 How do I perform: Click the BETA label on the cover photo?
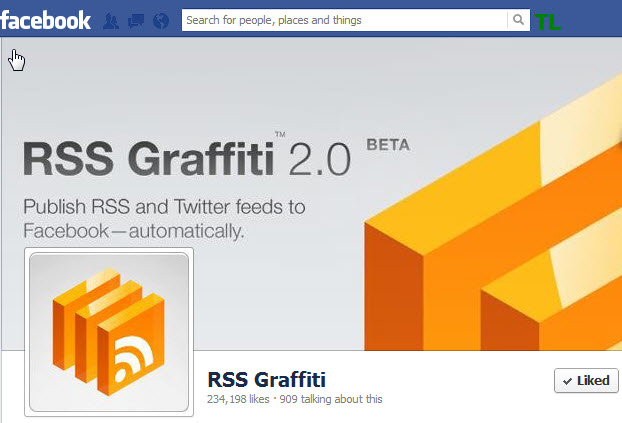(x=388, y=145)
